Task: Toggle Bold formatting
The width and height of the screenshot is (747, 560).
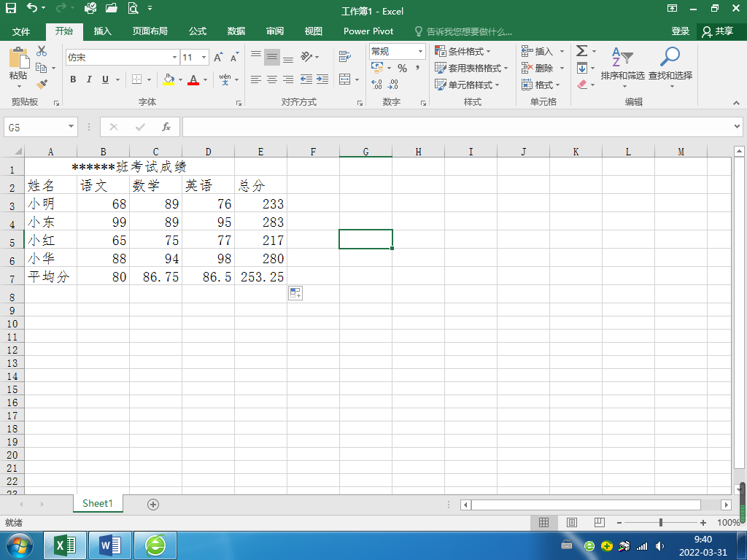Action: click(73, 79)
